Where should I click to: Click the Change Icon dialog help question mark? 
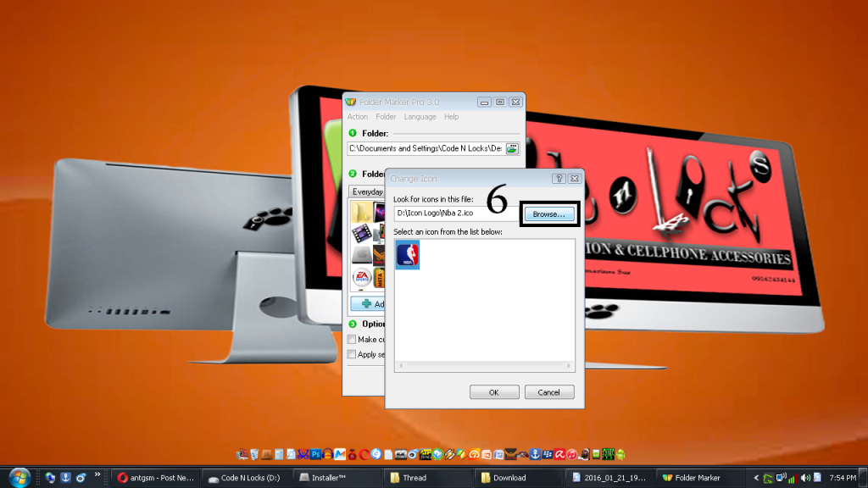click(559, 179)
